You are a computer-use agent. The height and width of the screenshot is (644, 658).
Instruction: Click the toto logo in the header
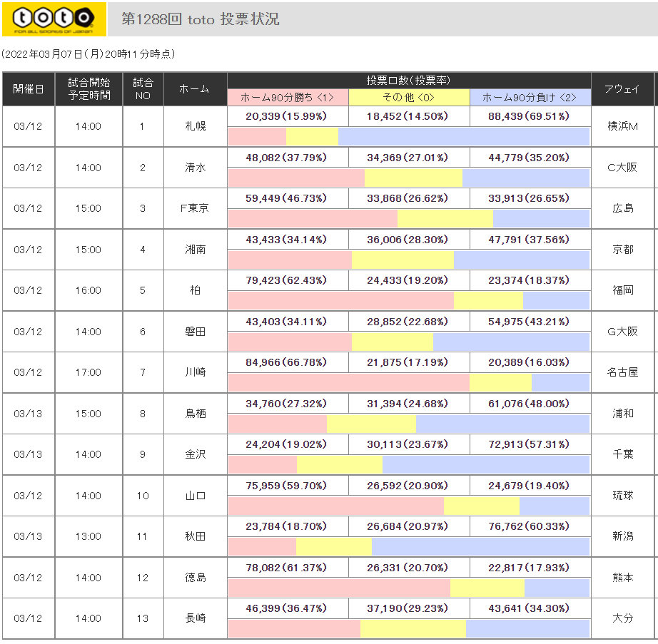54,19
